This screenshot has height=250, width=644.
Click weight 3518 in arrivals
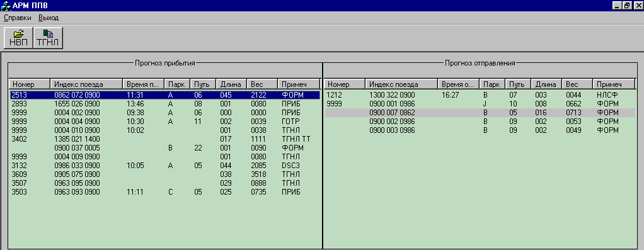259,174
